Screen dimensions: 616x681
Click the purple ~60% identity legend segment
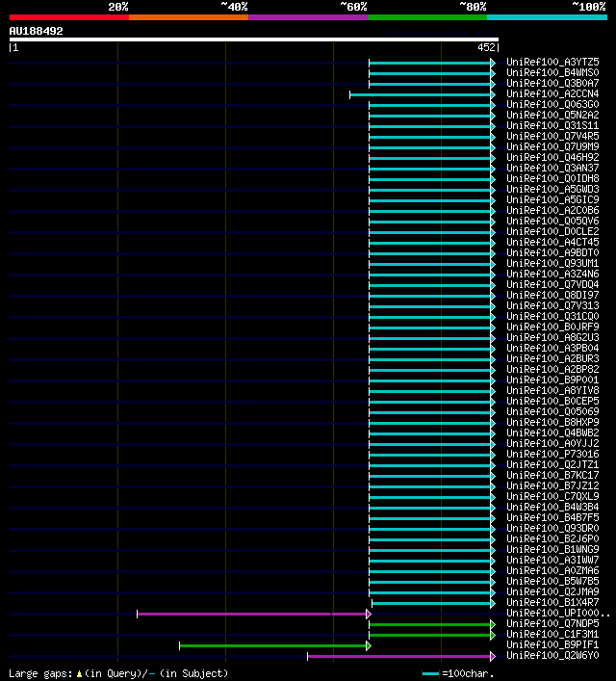308,17
